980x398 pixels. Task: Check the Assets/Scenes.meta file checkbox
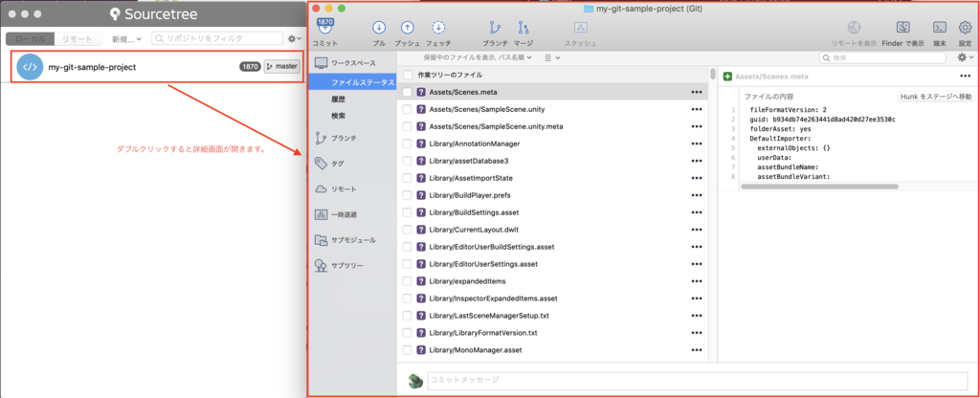408,92
